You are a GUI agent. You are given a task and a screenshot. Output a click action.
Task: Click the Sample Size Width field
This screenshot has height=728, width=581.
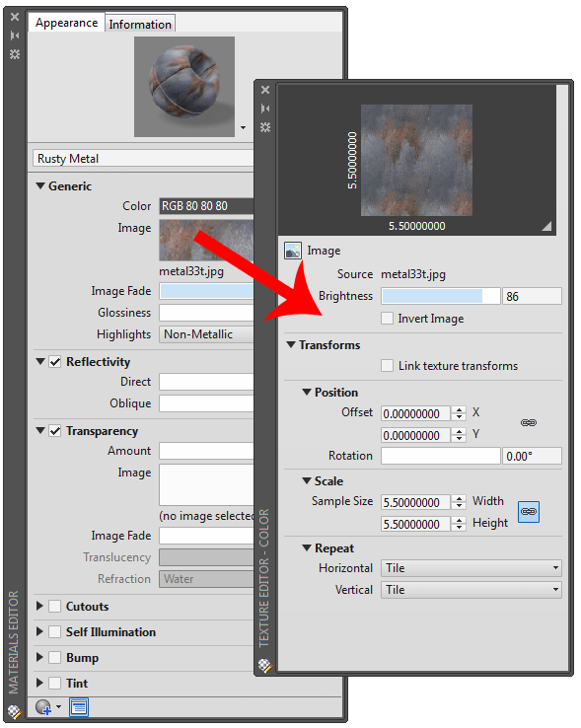tap(415, 502)
